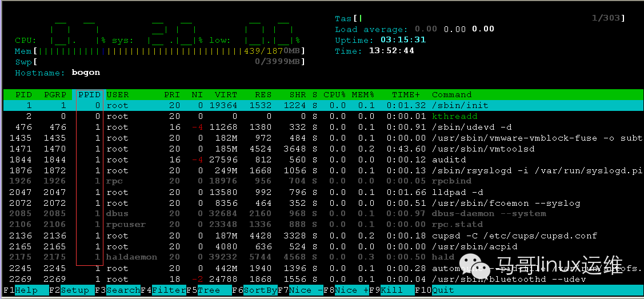
Task: Select the lldpad -d process row
Action: [323, 192]
